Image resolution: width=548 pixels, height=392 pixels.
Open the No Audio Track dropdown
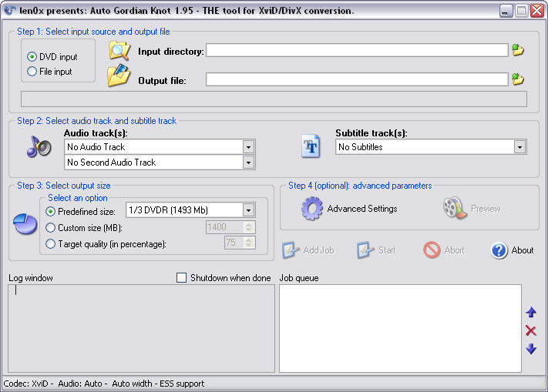(x=248, y=147)
